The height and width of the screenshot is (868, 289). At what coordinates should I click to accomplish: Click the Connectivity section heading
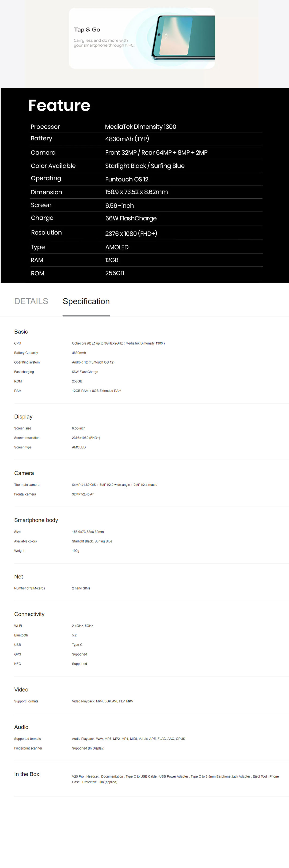click(29, 614)
